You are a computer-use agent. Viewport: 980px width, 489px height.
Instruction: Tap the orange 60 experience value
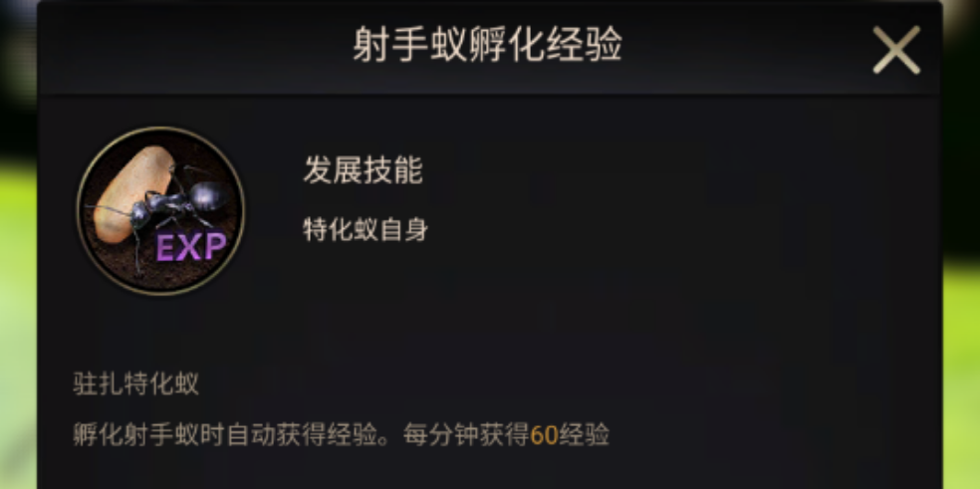point(544,435)
